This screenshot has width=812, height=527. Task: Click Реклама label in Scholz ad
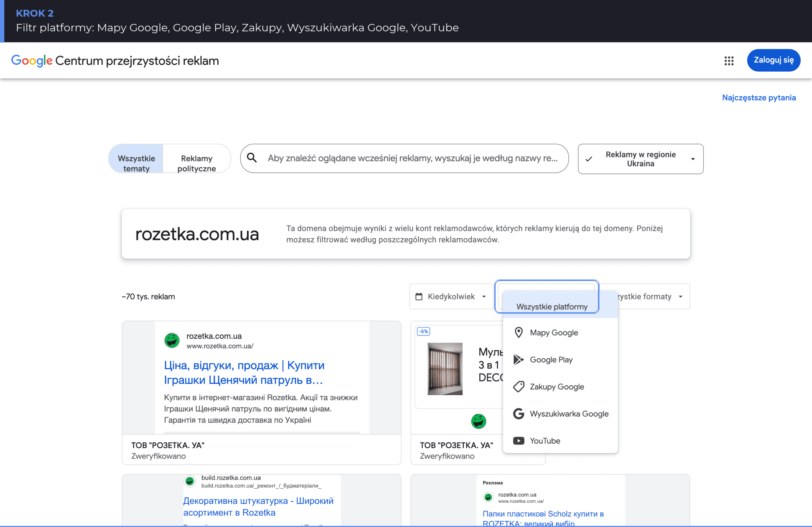(493, 483)
